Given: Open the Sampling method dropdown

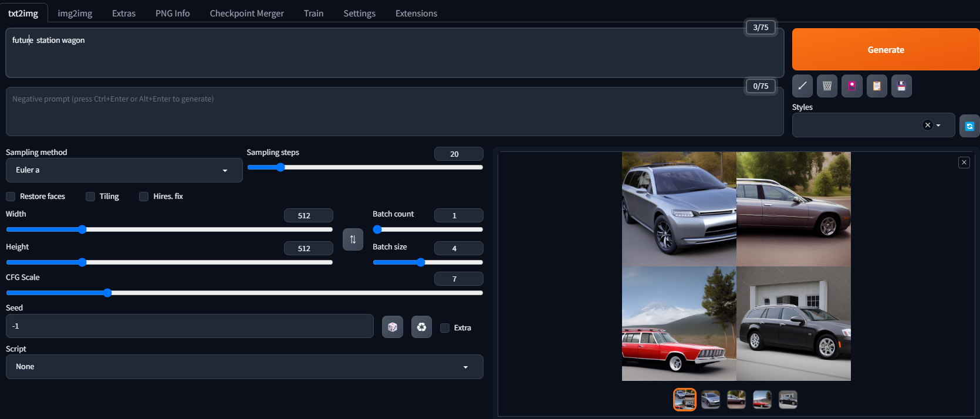Looking at the screenshot, I should coord(124,170).
